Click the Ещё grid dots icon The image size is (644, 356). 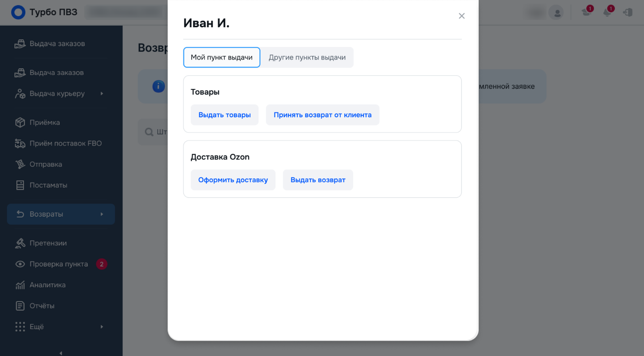pos(20,327)
